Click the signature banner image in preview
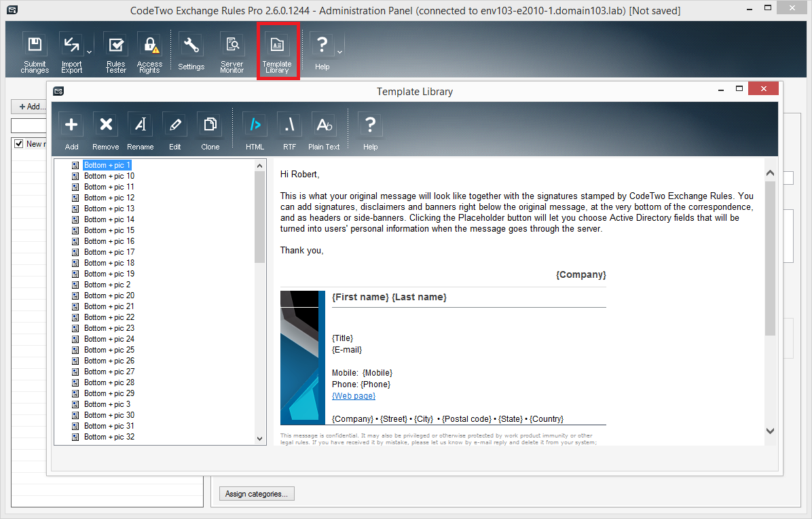812x519 pixels. [302, 357]
